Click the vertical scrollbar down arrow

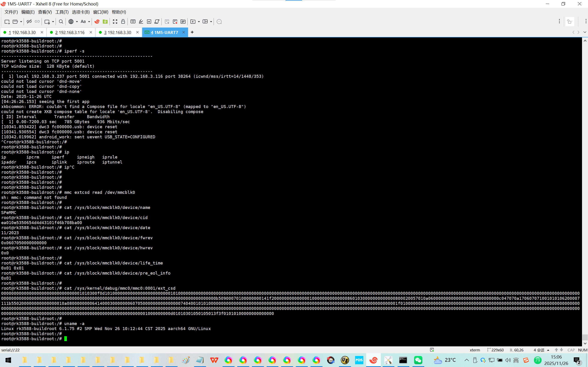(x=585, y=343)
